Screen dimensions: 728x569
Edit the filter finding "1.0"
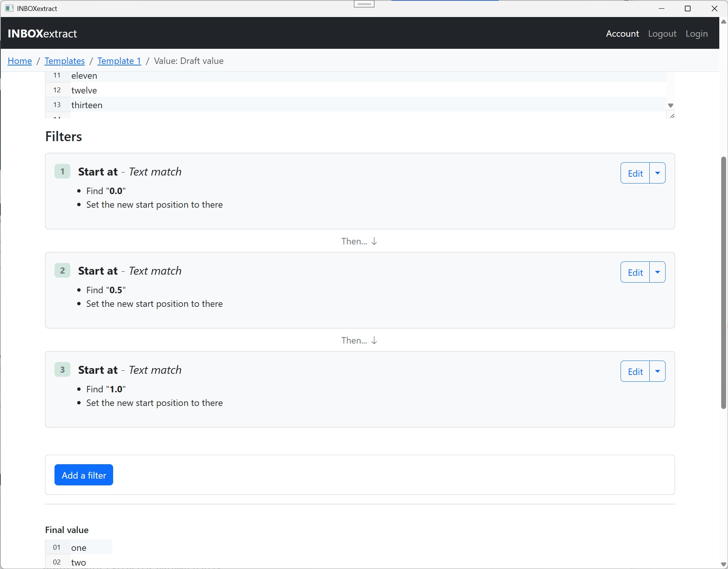(x=635, y=371)
